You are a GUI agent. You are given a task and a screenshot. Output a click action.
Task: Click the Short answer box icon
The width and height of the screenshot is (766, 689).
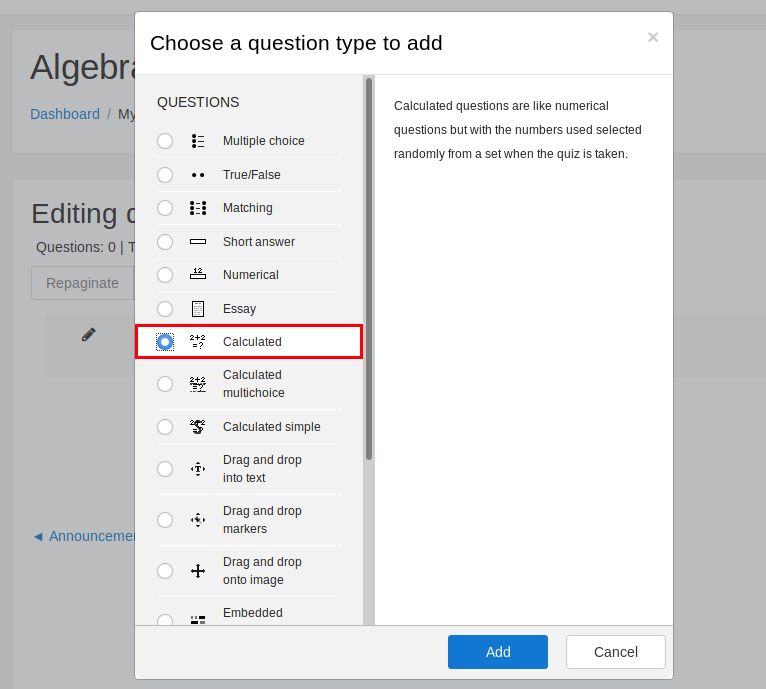click(198, 242)
